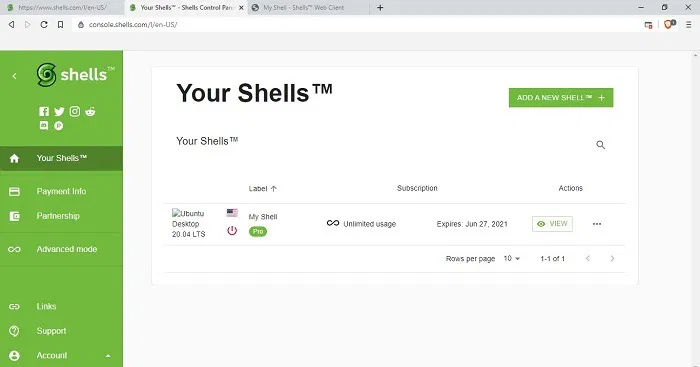The width and height of the screenshot is (700, 367).
Task: Click the page scrollbar up arrow
Action: [x=696, y=55]
